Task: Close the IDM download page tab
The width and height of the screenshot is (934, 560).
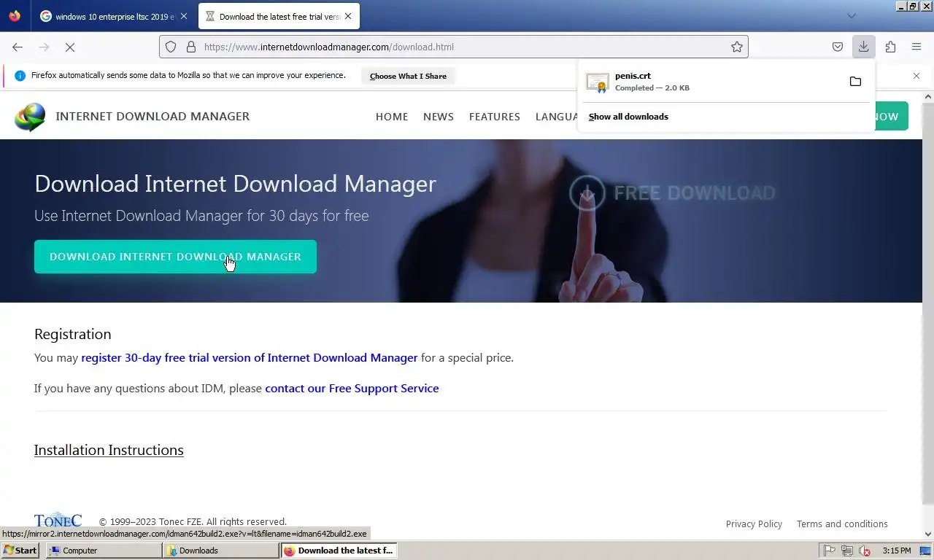Action: tap(348, 16)
